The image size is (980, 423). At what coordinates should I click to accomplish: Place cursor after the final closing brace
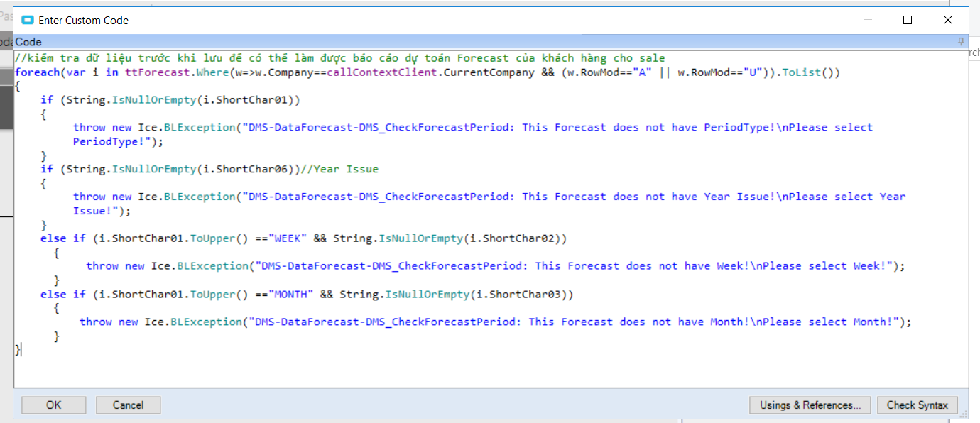[x=21, y=349]
